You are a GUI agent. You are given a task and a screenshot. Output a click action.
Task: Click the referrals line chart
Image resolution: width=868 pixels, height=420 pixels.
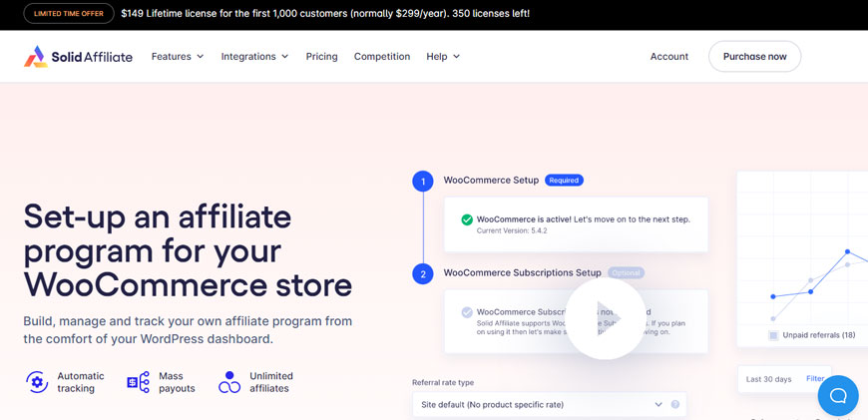(x=803, y=259)
